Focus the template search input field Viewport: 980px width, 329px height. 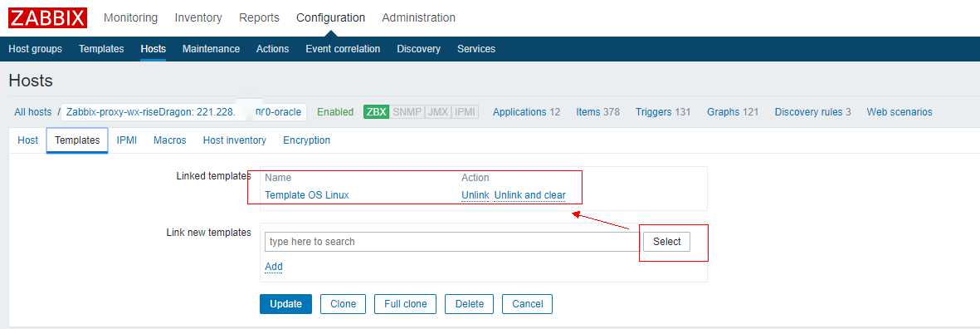(x=452, y=242)
